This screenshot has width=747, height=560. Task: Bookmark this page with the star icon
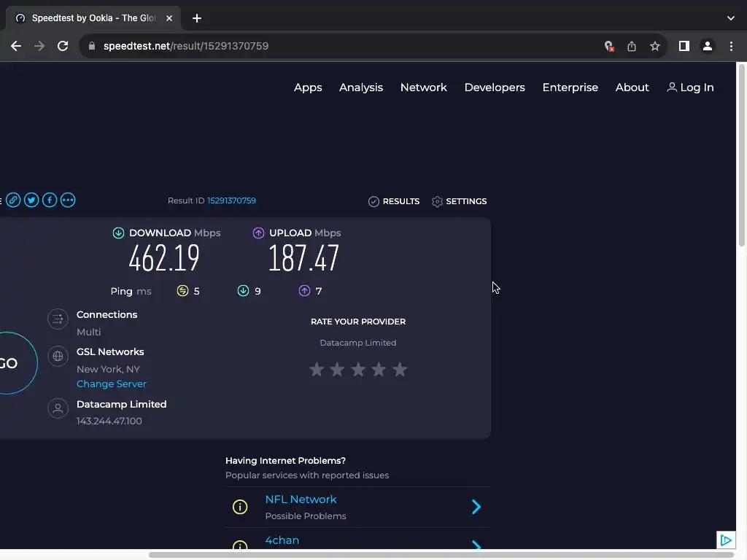(655, 46)
